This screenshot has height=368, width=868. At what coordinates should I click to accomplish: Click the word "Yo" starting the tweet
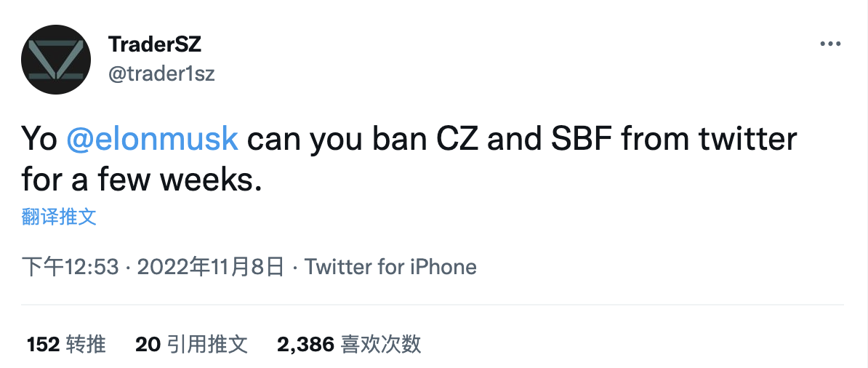39,139
